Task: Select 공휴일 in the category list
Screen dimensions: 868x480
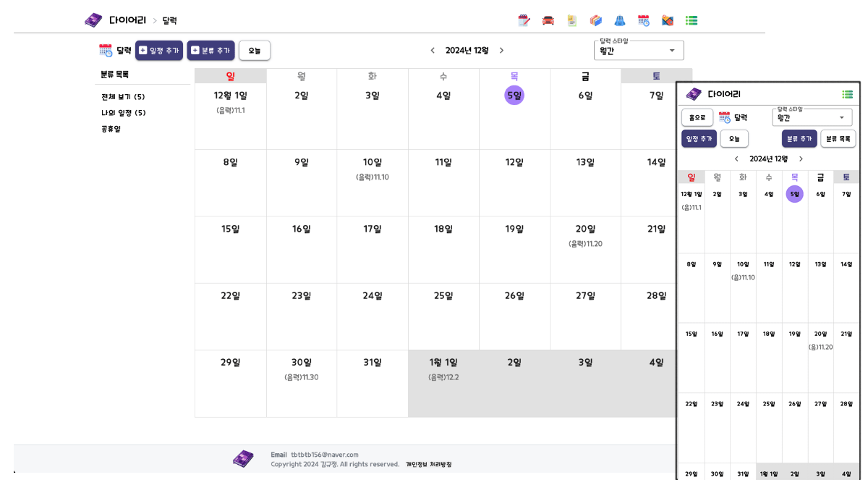Action: point(111,129)
